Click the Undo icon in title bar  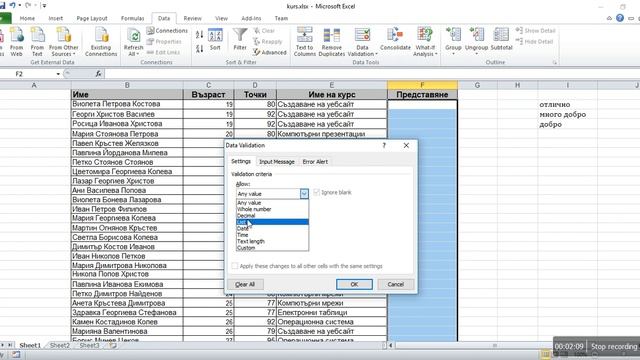[x=13, y=5]
